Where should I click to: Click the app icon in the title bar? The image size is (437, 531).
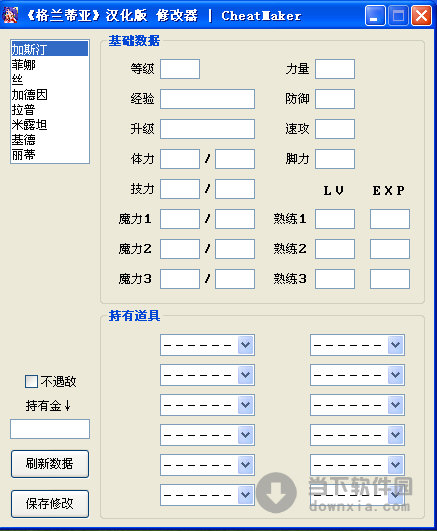(10, 16)
